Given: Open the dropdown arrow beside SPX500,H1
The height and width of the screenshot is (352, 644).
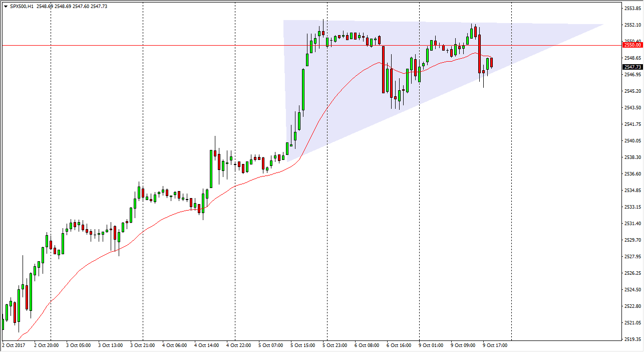Looking at the screenshot, I should [5, 7].
